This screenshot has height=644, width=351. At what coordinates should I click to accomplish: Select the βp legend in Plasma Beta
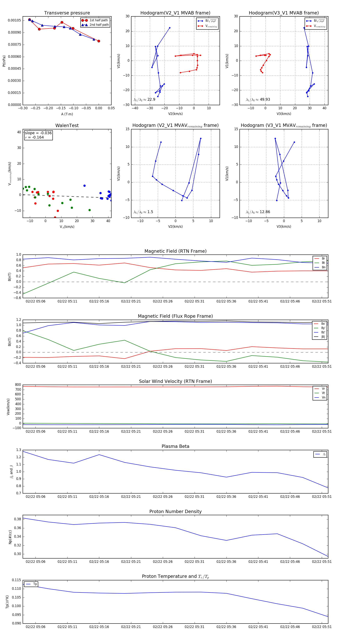click(320, 454)
